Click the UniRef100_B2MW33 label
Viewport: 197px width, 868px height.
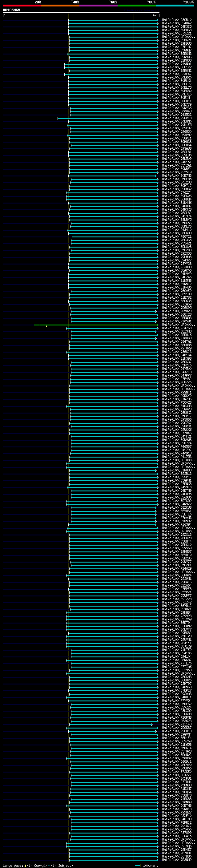pos(177,61)
